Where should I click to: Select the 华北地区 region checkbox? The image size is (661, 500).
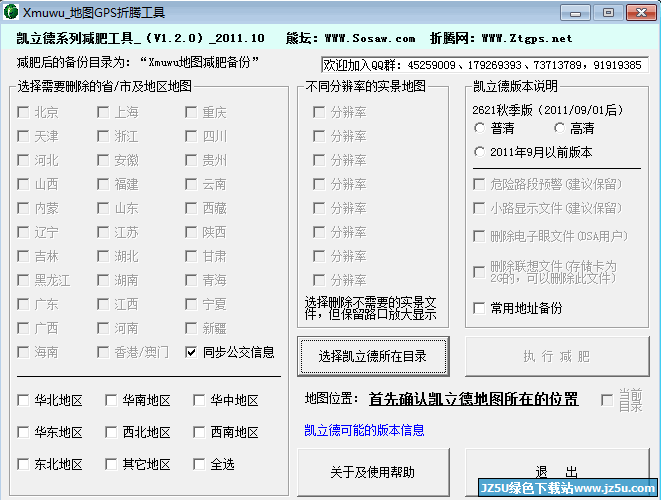[23, 401]
